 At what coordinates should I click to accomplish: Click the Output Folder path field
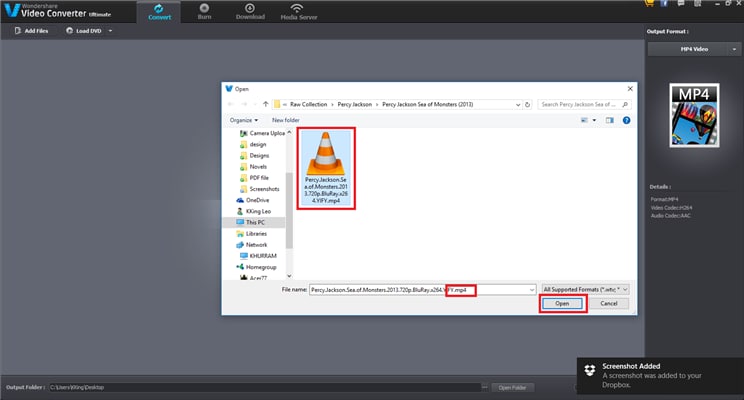click(264, 387)
